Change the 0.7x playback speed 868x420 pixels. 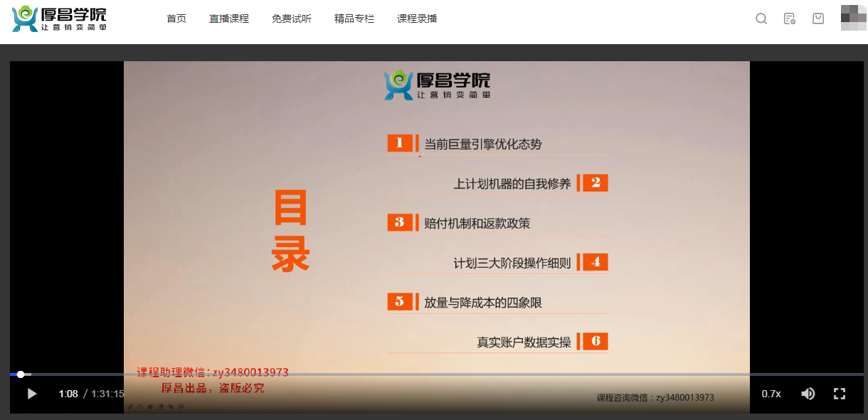[x=771, y=394]
